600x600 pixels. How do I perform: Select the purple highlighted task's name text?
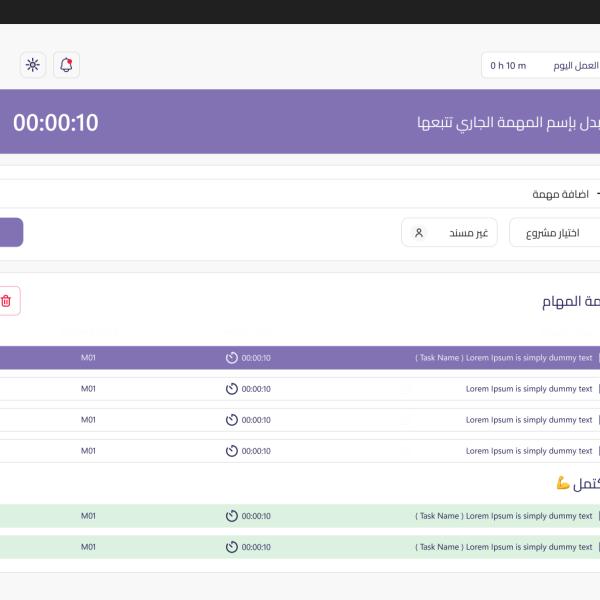pyautogui.click(x=504, y=358)
